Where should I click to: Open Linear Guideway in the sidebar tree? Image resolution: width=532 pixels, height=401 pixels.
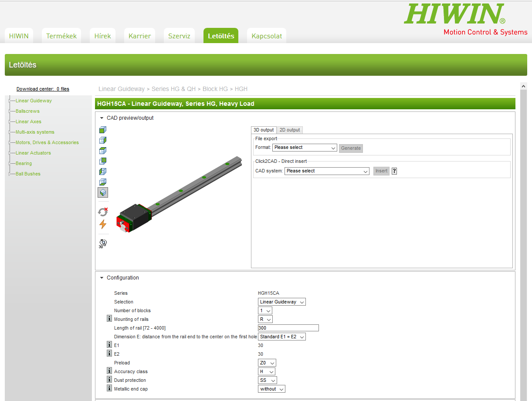tap(34, 101)
